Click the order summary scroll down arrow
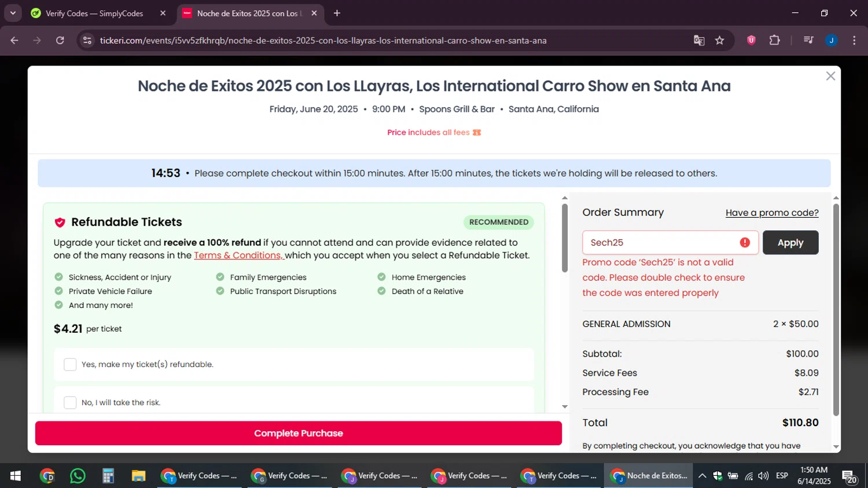The width and height of the screenshot is (868, 488). [836, 446]
